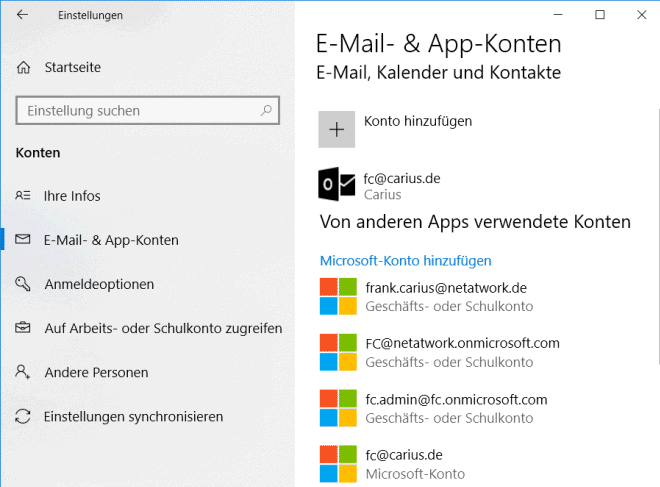Image resolution: width=660 pixels, height=487 pixels.
Task: Select the fc.admin@fc.onmicrosoft.com account
Action: (434, 408)
